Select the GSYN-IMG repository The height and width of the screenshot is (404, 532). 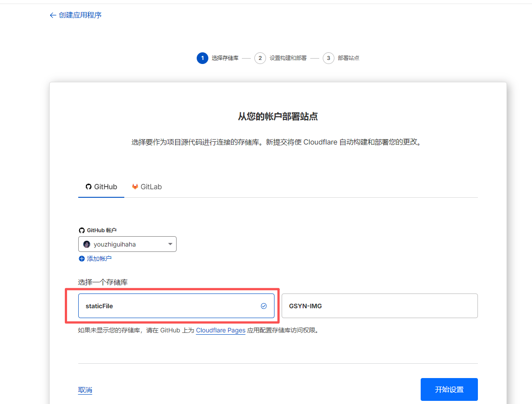[x=379, y=306]
